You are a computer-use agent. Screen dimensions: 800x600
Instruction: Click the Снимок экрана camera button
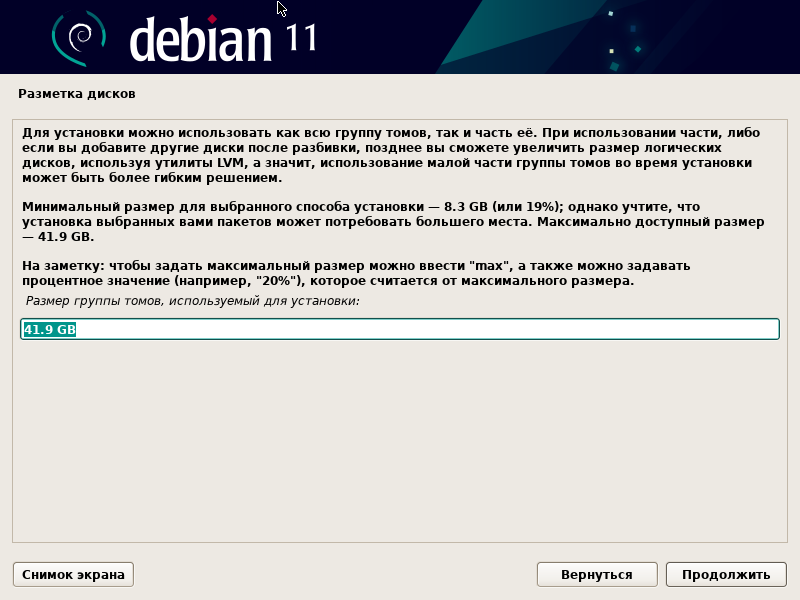pyautogui.click(x=71, y=574)
